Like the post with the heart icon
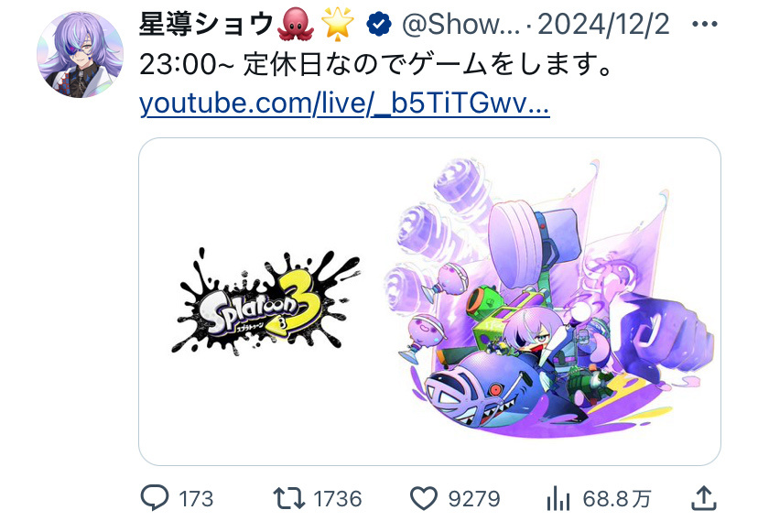This screenshot has height=532, width=758. click(424, 498)
